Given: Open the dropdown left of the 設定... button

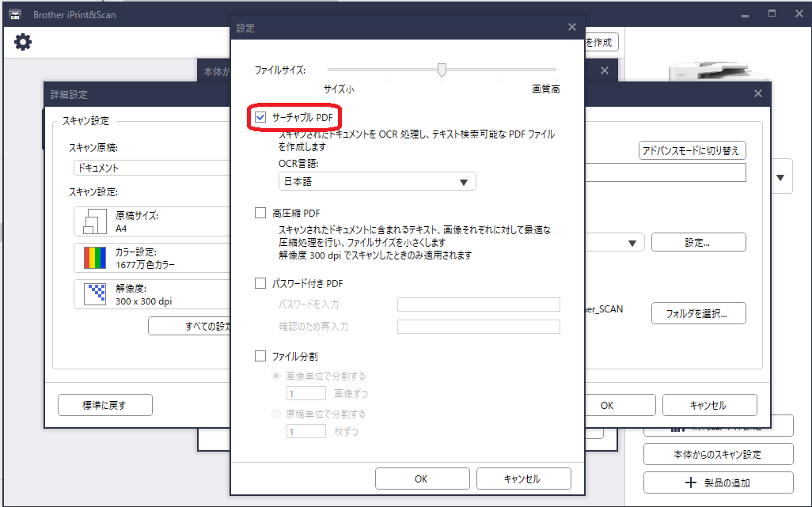Looking at the screenshot, I should 615,242.
